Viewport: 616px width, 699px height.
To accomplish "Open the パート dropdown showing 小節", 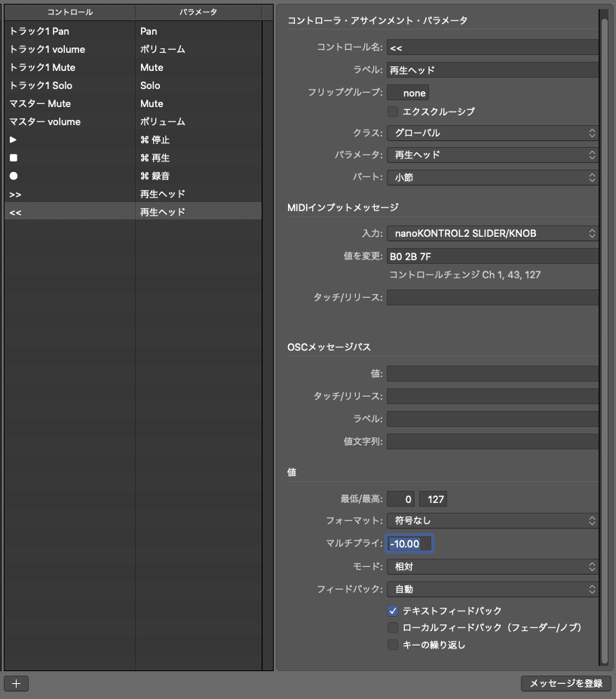I will (492, 177).
